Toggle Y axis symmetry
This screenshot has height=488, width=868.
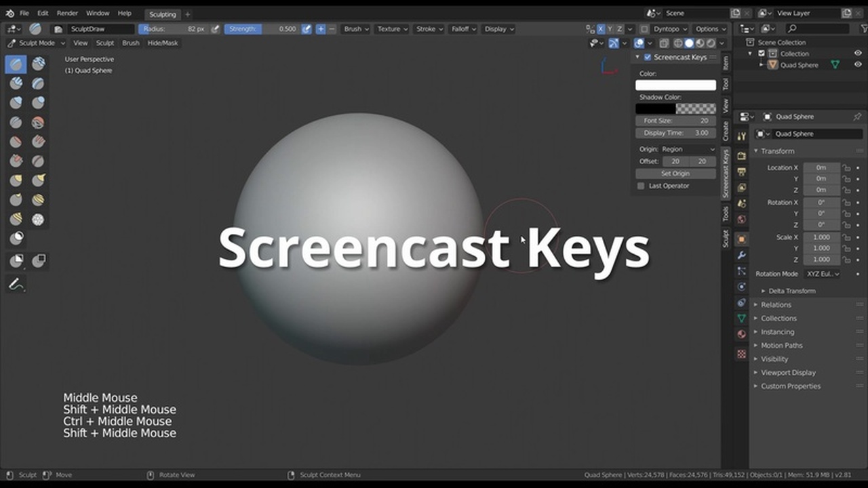click(610, 29)
